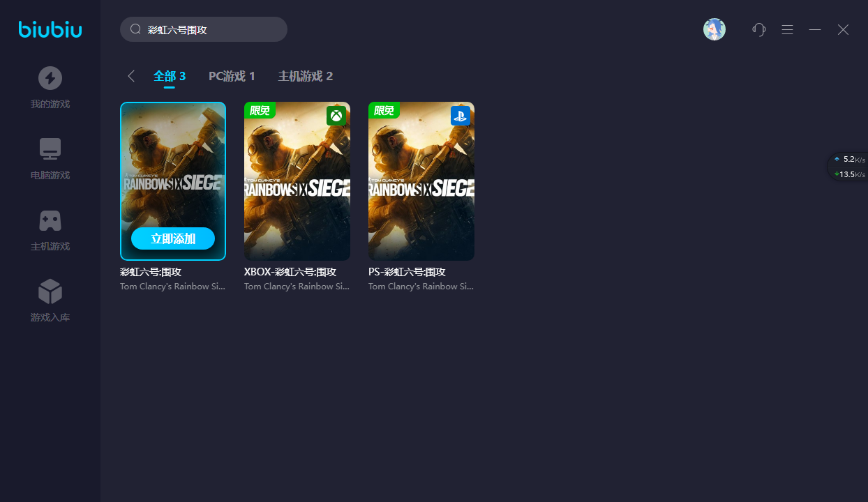
Task: Click the network speed indicator widget
Action: pos(848,167)
